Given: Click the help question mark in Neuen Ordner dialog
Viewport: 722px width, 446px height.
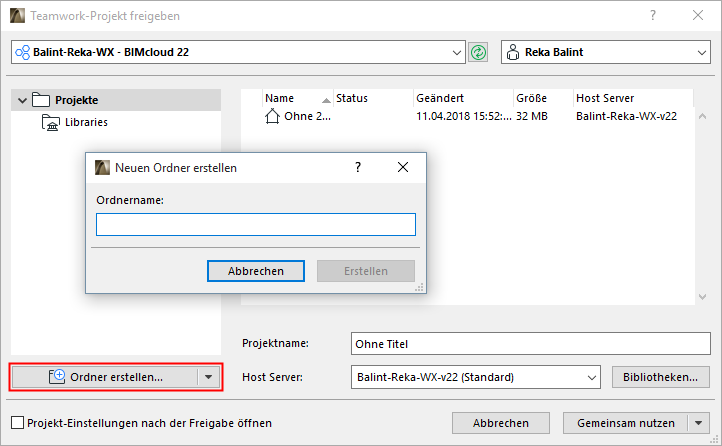Looking at the screenshot, I should (x=358, y=167).
